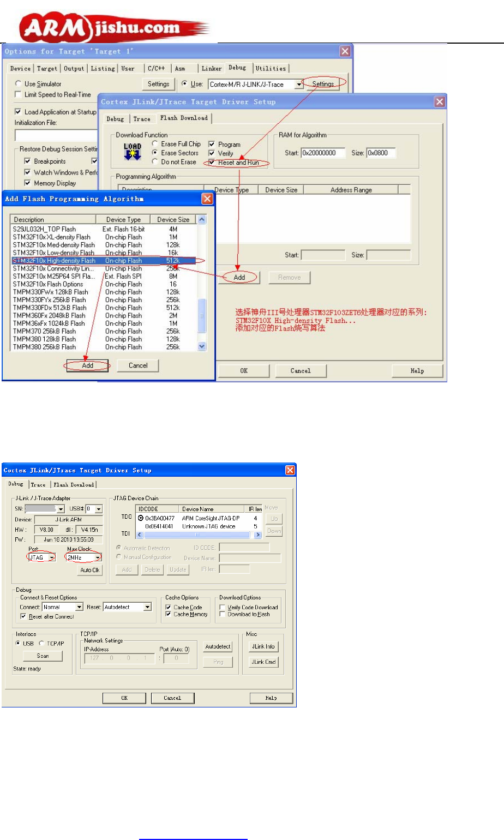Click the JLink Info button
The height and width of the screenshot is (840, 504).
263,646
